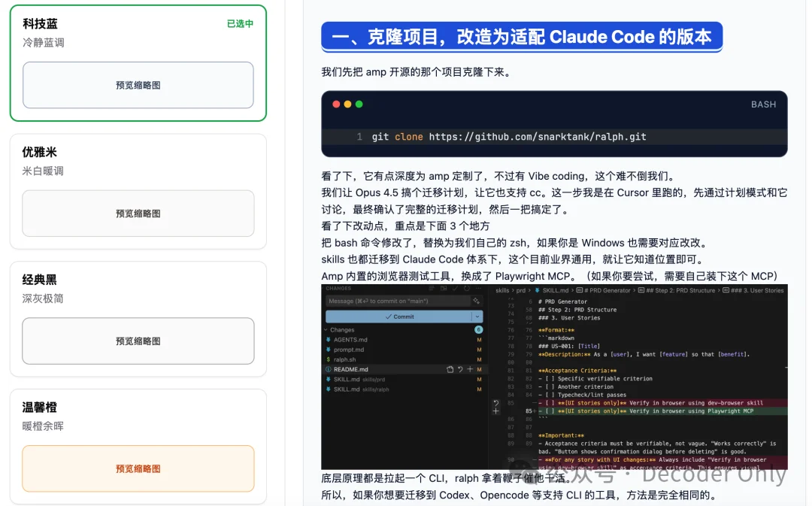The height and width of the screenshot is (506, 812).
Task: Select the 优雅米 theme option
Action: [138, 190]
